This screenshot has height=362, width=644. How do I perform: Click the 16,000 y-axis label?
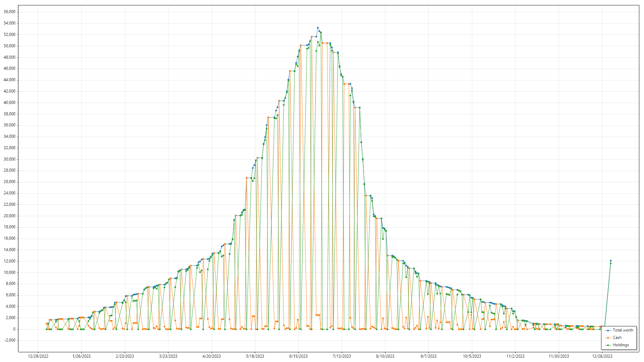click(9, 238)
